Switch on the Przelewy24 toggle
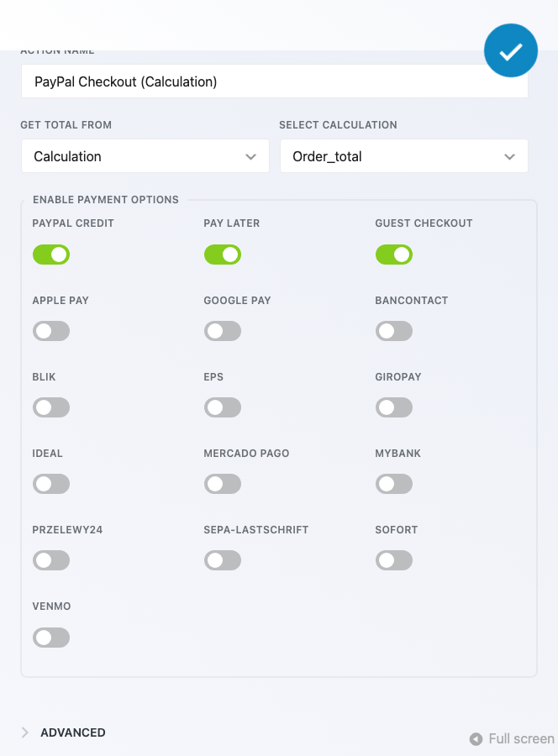This screenshot has width=558, height=756. point(51,560)
